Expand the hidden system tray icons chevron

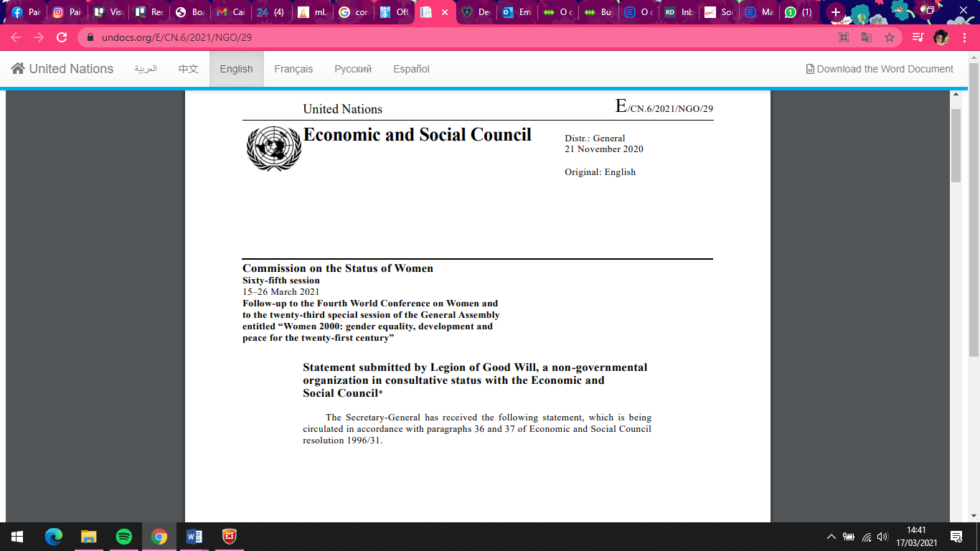[831, 537]
